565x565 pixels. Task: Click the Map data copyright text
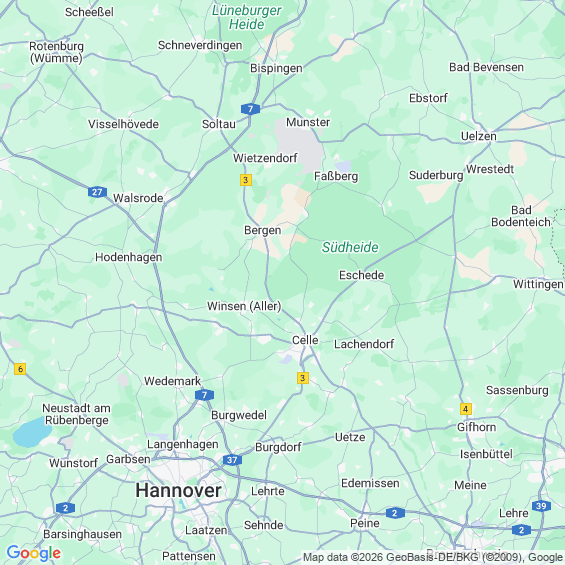[433, 557]
